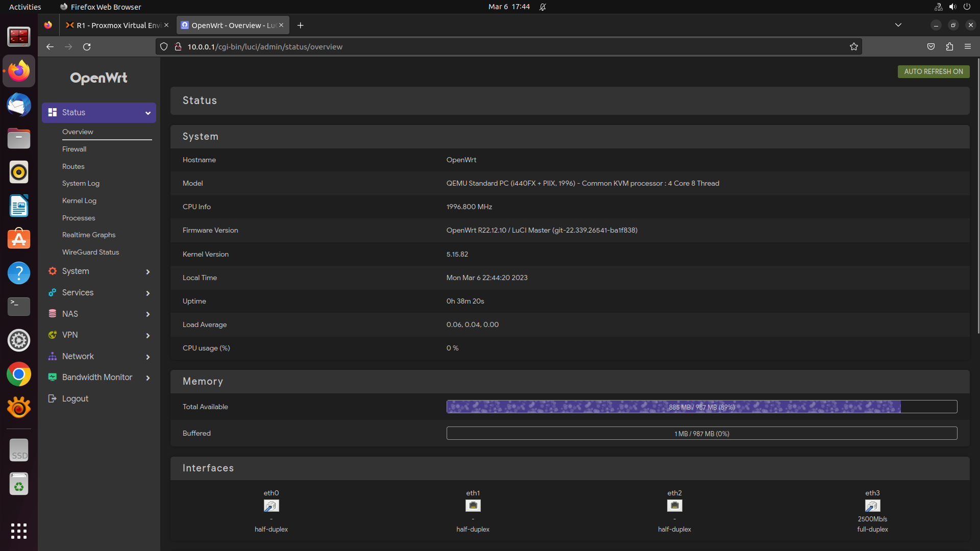This screenshot has width=980, height=551.
Task: Show Applications grid in the dock
Action: (x=19, y=531)
